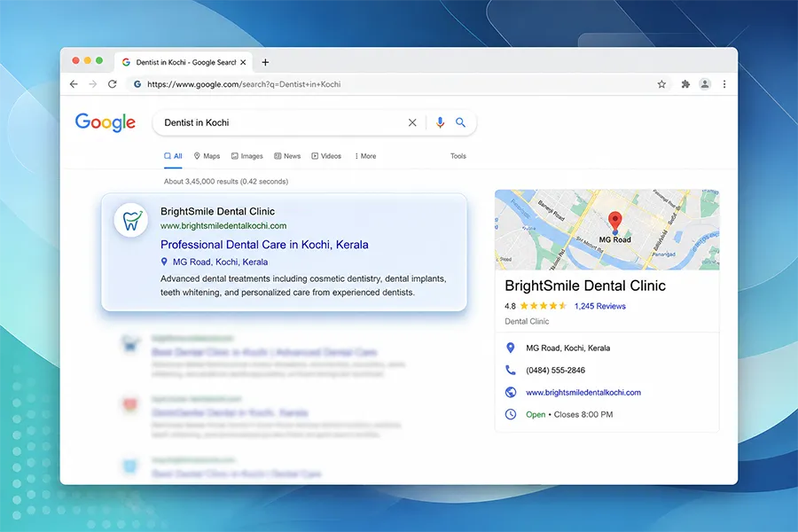This screenshot has width=798, height=532.
Task: Click the phone icon in knowledge panel
Action: point(511,370)
